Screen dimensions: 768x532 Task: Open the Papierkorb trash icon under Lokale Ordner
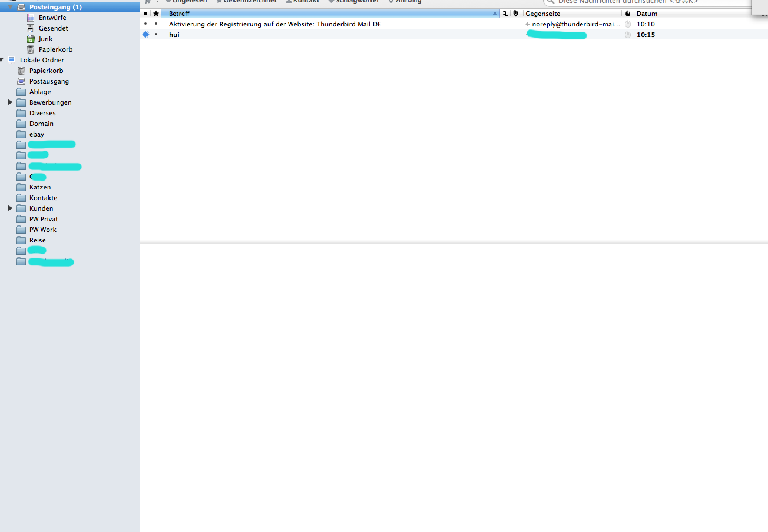pyautogui.click(x=21, y=71)
